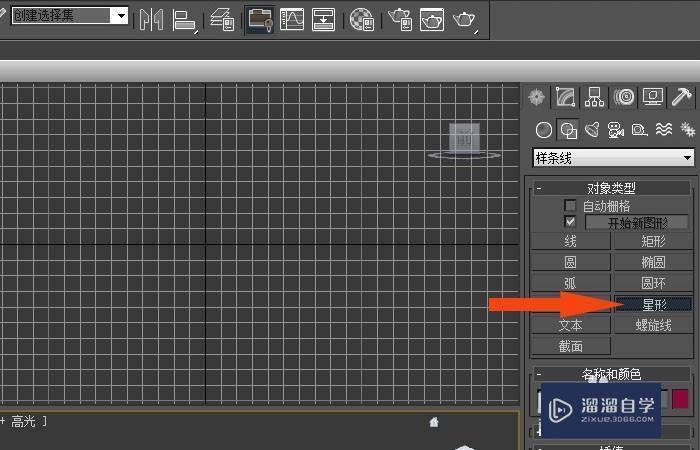Enable the 自动栅格 checkbox
The image size is (700, 450).
tap(570, 205)
